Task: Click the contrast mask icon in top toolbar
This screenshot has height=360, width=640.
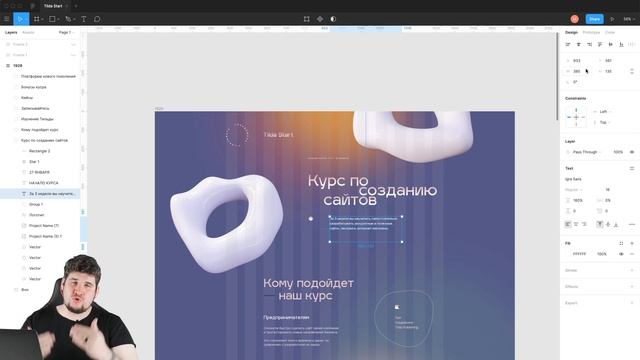Action: coord(333,19)
